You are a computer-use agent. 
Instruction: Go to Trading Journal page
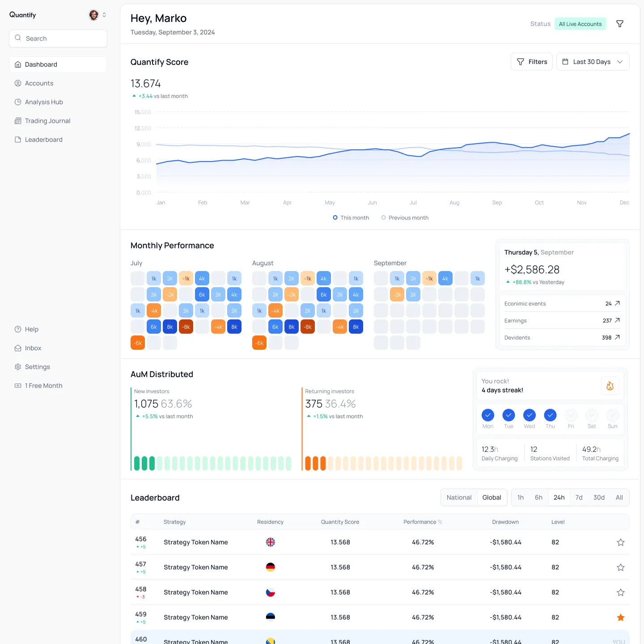pyautogui.click(x=47, y=121)
